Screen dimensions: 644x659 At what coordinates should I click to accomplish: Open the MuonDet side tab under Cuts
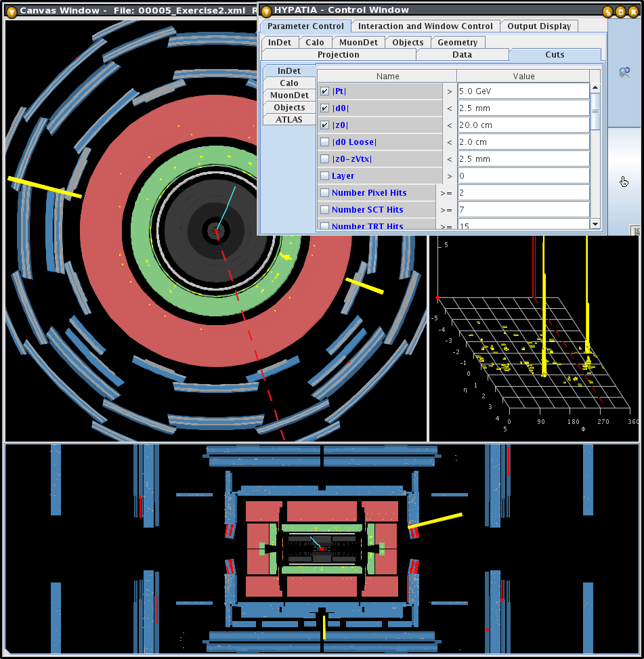289,95
